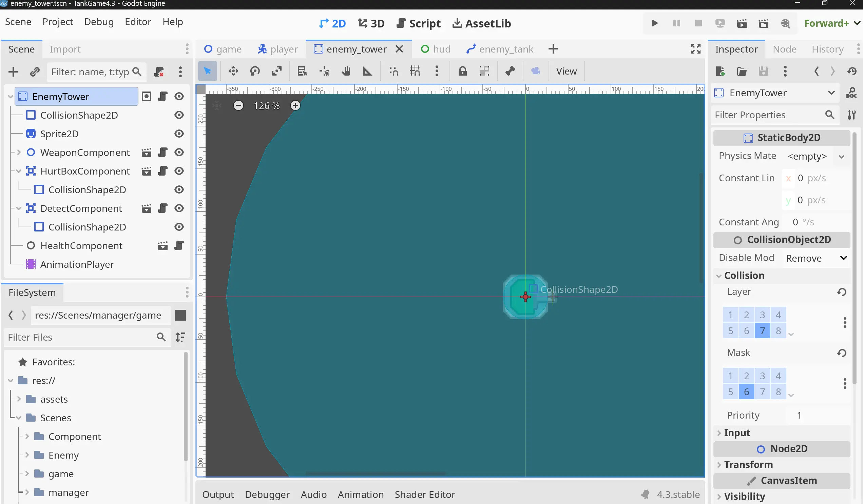
Task: Click the Stop running project button
Action: (698, 23)
